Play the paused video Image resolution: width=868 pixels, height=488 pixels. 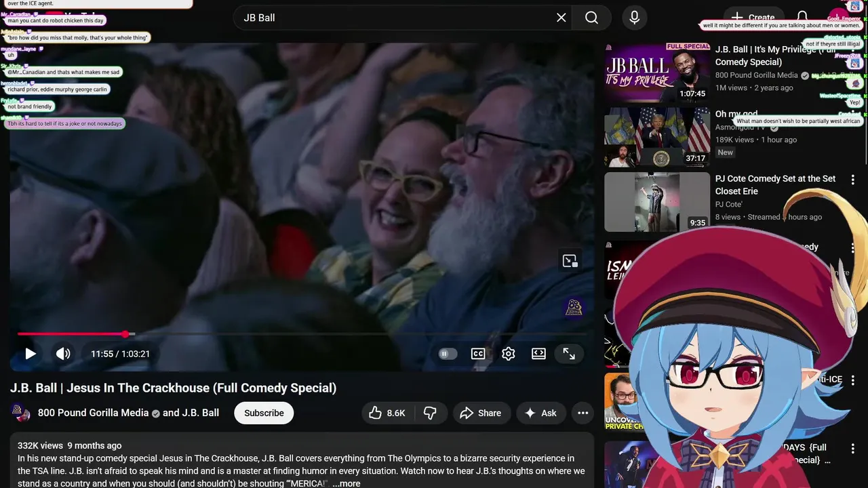[31, 354]
